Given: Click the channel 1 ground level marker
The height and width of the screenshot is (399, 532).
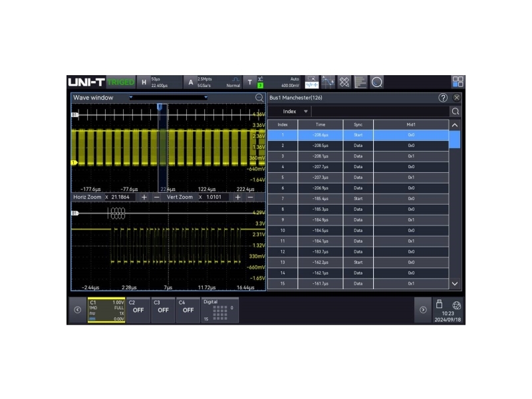Looking at the screenshot, I should (x=74, y=162).
